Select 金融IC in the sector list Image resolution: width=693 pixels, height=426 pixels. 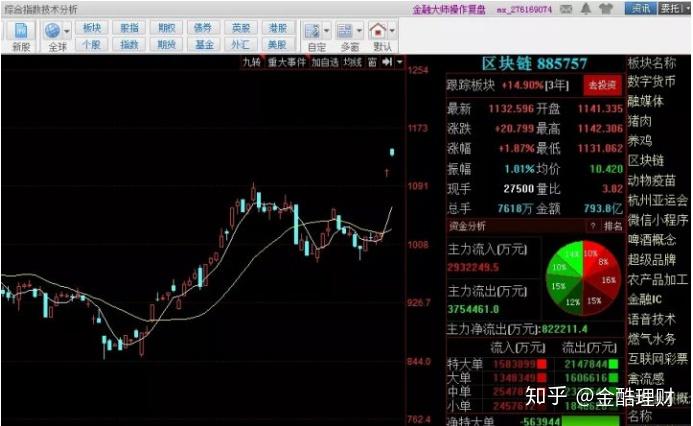(645, 299)
